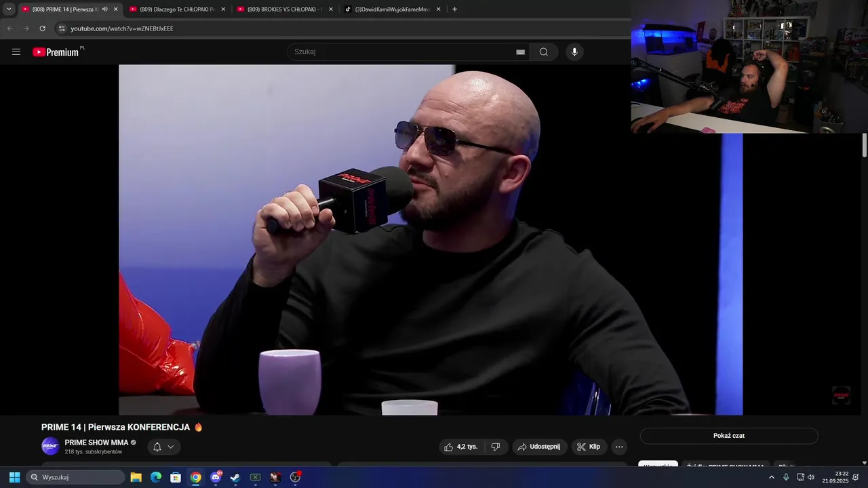This screenshot has width=868, height=488.
Task: Click the system tray microphone icon
Action: [x=786, y=477]
